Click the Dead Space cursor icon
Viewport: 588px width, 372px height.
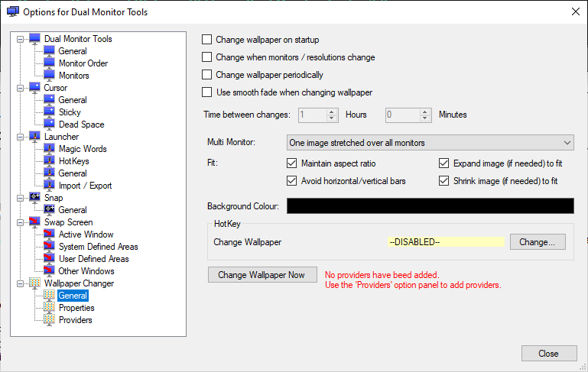49,124
